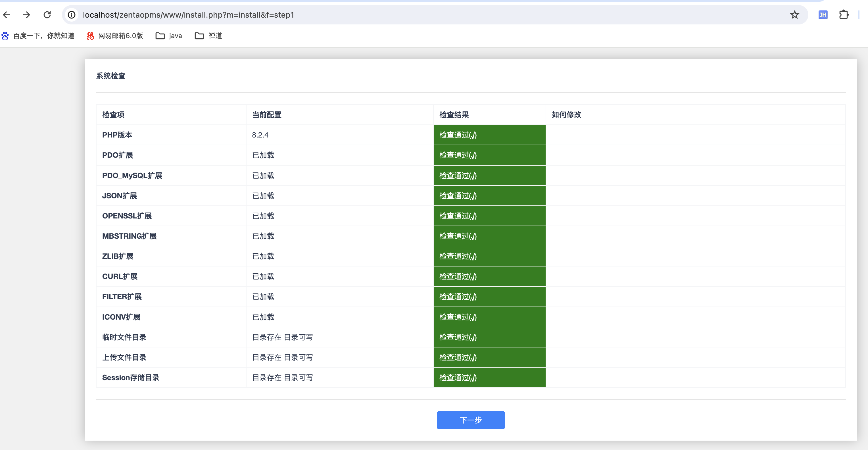
Task: Reload the installation page
Action: [47, 15]
